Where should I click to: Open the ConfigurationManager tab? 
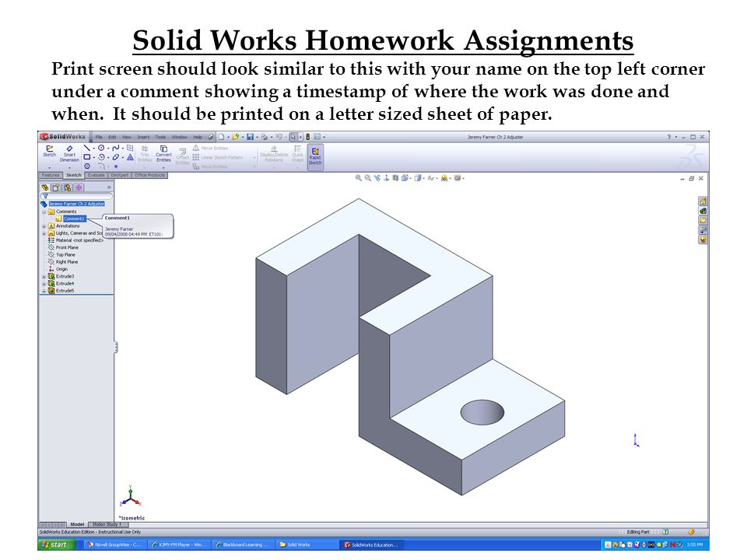point(68,187)
